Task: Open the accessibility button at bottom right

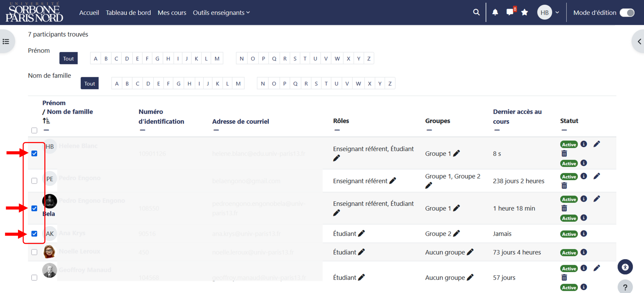Action: tap(625, 267)
